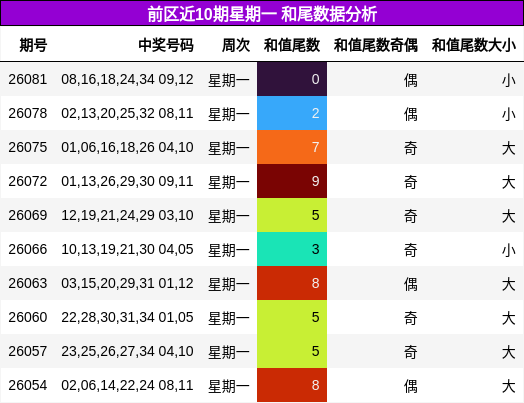Select issue number 26057
Screen dimensions: 524x403
tap(28, 351)
